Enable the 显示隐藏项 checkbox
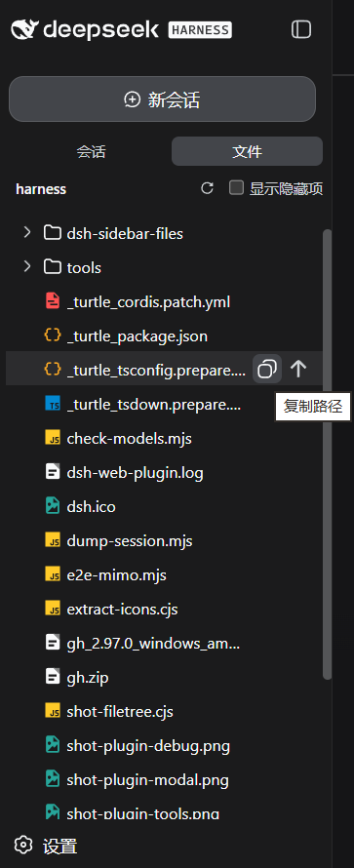 click(x=236, y=188)
